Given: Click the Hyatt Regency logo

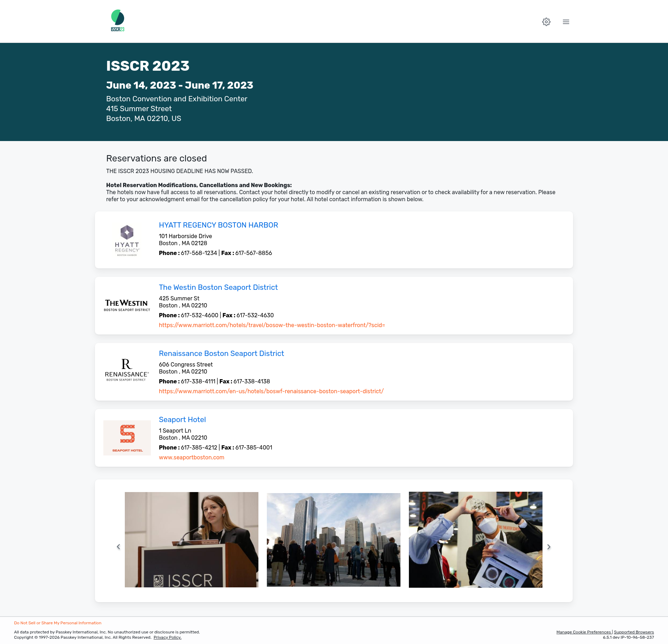Looking at the screenshot, I should point(127,240).
